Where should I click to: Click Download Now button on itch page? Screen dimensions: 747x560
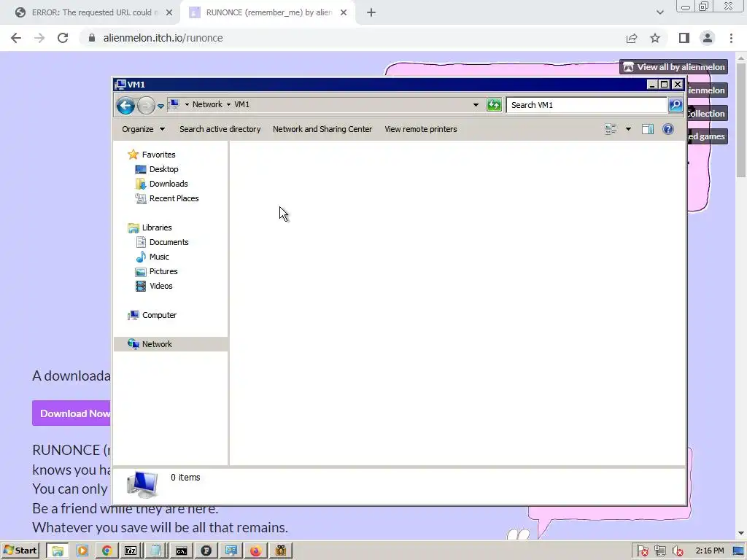click(x=71, y=413)
